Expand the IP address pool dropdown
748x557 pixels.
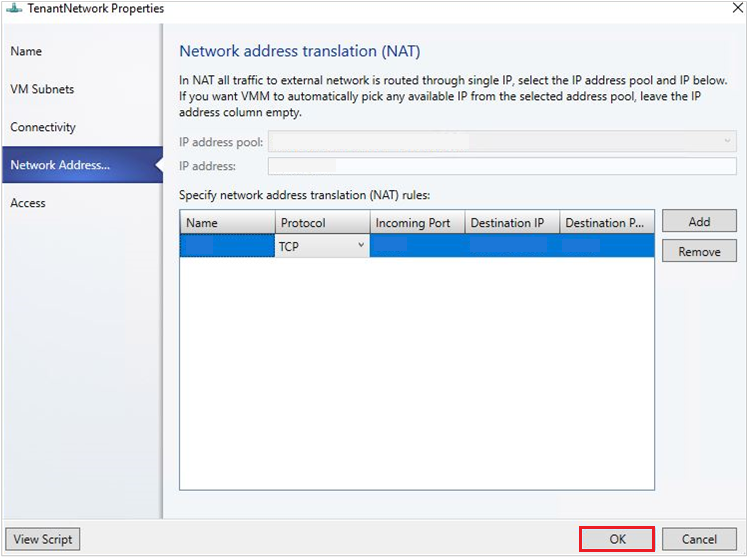502,141
